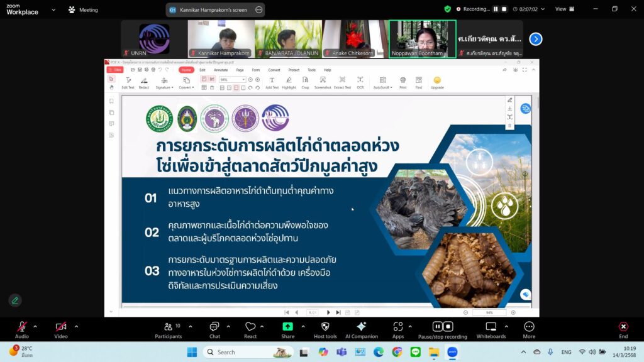The height and width of the screenshot is (362, 644).
Task: Open Host tools shield icon
Action: pyautogui.click(x=325, y=327)
